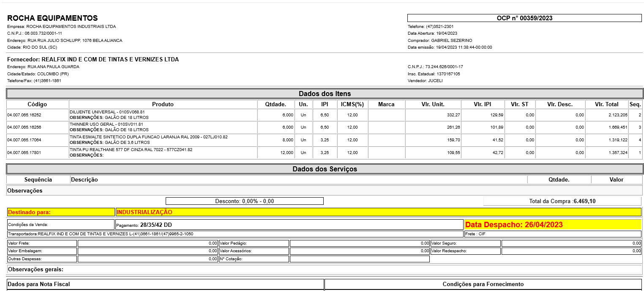Screen dimensions: 644x292
Task: Click the Data Despacho 26/04/2023 field
Action: [552, 225]
